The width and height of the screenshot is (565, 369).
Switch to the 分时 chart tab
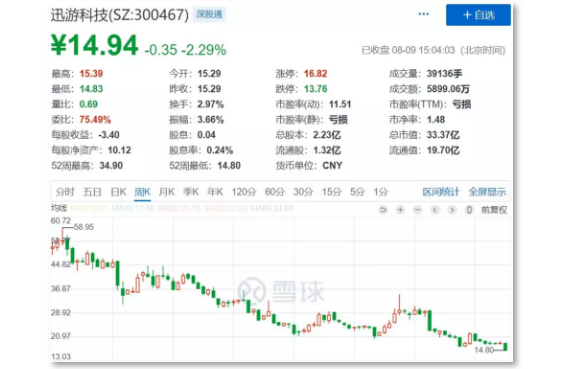click(x=65, y=192)
